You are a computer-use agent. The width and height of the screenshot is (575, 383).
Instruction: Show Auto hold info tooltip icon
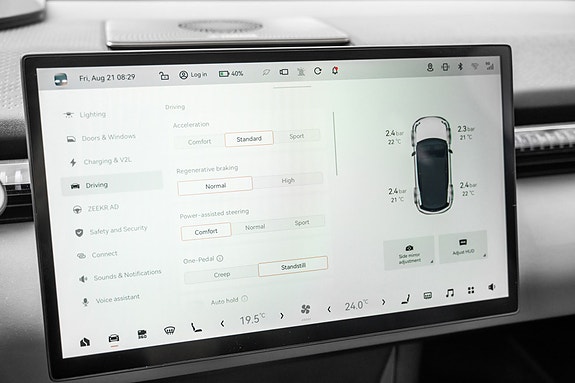(x=245, y=299)
